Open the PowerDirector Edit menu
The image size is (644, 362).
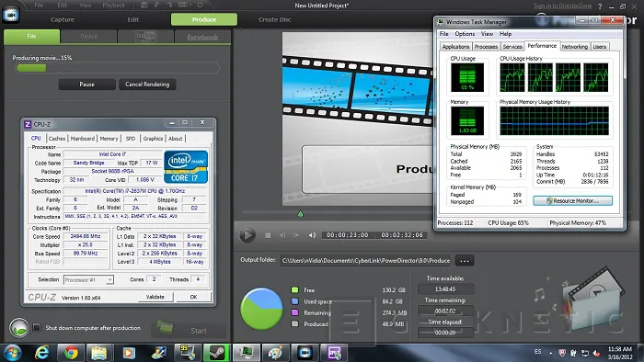[x=62, y=5]
